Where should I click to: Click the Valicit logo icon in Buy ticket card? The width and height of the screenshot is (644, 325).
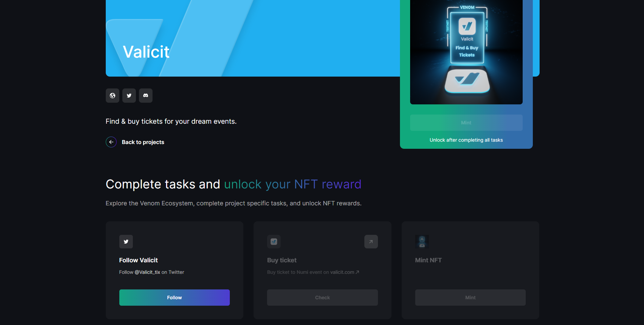coord(274,242)
